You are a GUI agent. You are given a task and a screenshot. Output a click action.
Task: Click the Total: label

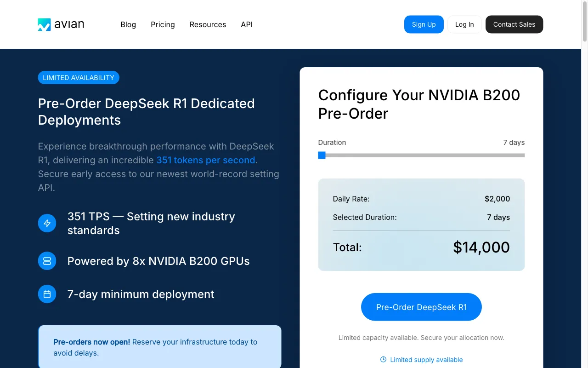click(x=347, y=247)
